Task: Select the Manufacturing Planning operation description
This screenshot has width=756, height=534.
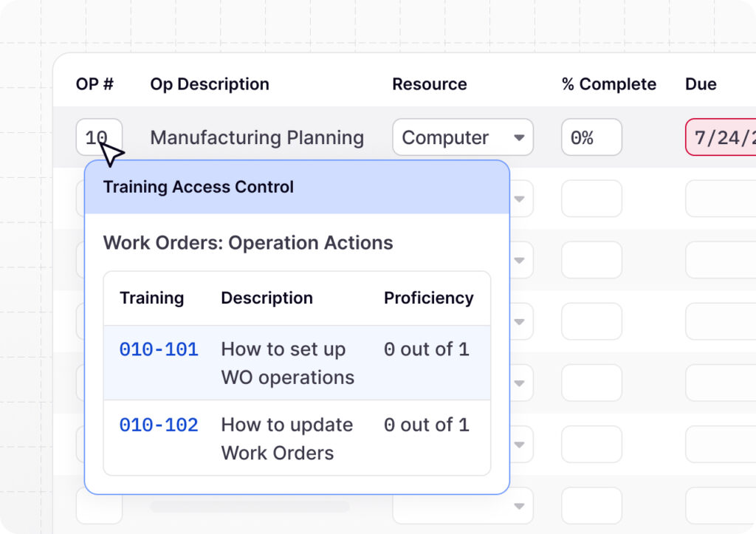Action: coord(257,137)
